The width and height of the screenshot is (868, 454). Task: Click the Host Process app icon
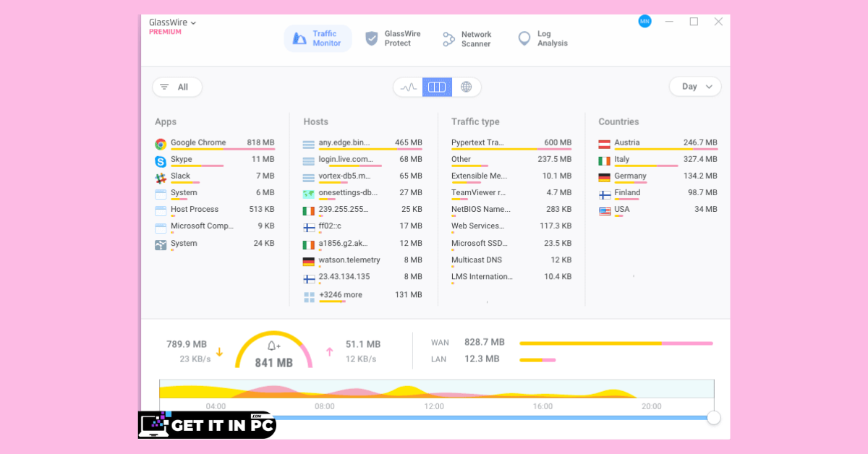click(x=161, y=210)
